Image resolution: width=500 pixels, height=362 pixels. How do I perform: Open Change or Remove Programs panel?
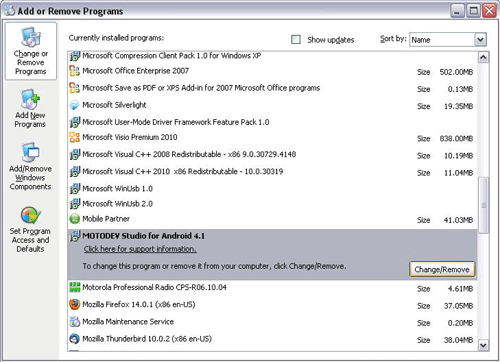pyautogui.click(x=31, y=51)
